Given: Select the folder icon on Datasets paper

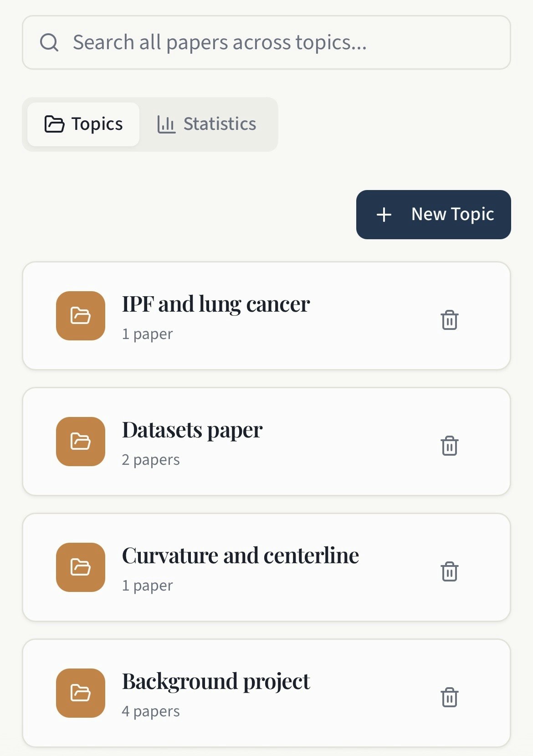Looking at the screenshot, I should [80, 442].
